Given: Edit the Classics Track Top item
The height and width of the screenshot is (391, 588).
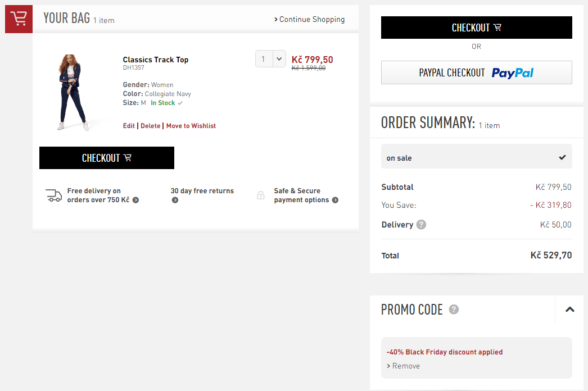Looking at the screenshot, I should [129, 126].
